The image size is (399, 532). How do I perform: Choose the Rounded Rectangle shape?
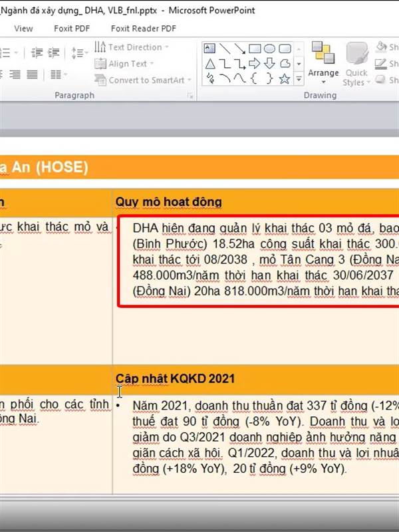(285, 49)
